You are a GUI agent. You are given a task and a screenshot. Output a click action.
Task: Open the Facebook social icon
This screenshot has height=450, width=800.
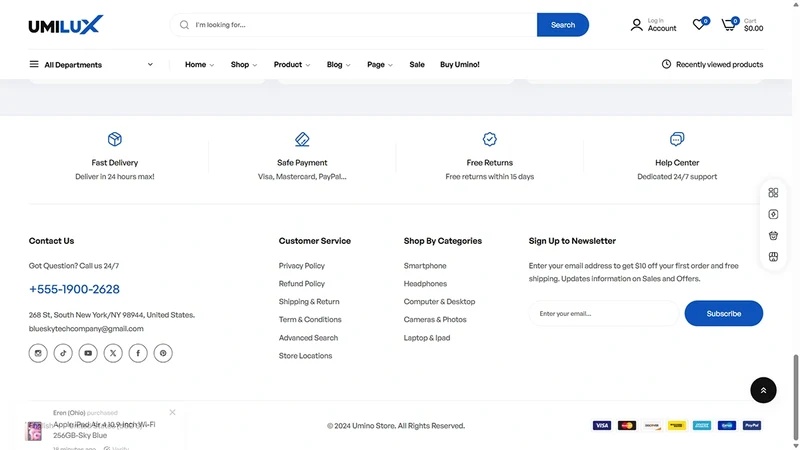[x=138, y=353]
